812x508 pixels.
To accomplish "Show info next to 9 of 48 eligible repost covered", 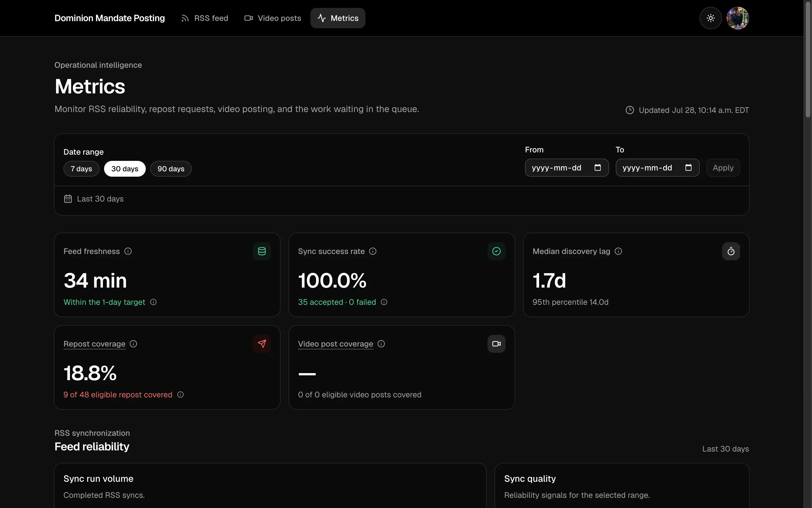I will [180, 395].
